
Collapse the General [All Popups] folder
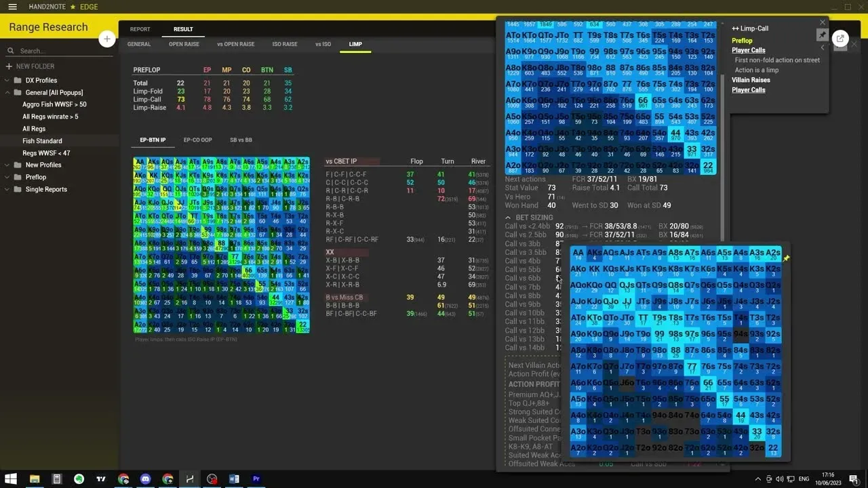8,92
